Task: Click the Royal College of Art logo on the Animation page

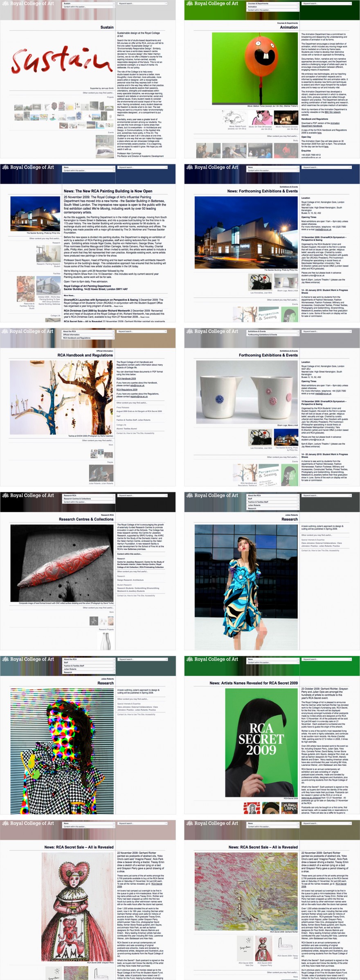Action: click(212, 3)
